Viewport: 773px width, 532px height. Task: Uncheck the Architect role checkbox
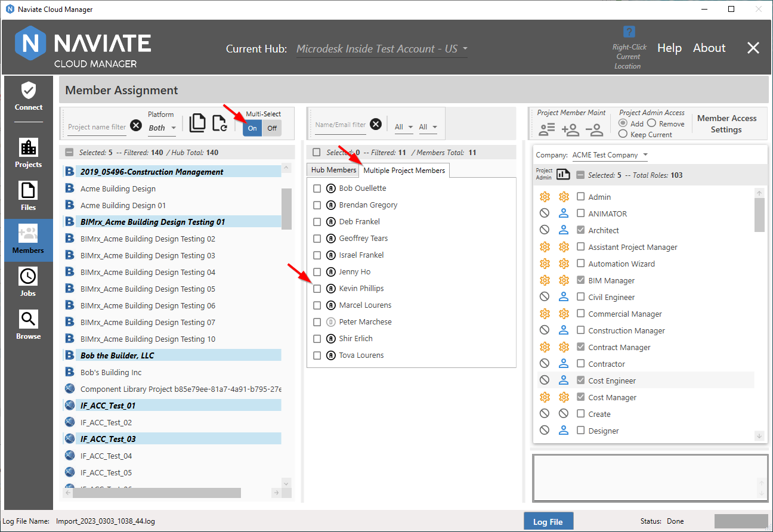coord(580,230)
